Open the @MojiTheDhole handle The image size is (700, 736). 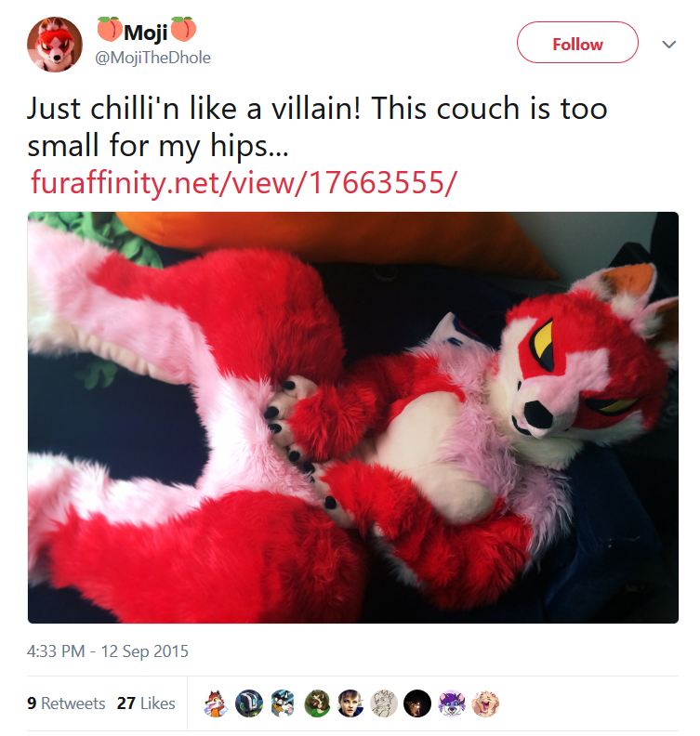coord(152,58)
